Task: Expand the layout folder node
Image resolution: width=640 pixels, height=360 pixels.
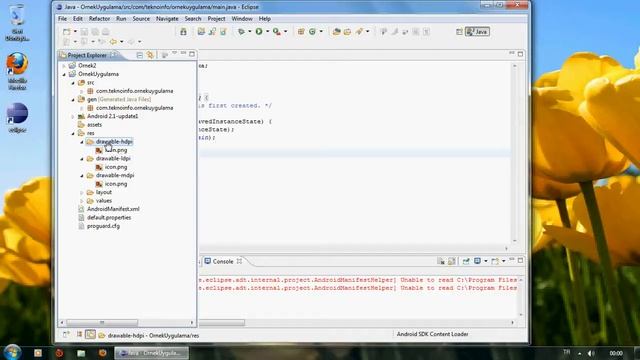Action: pos(82,192)
